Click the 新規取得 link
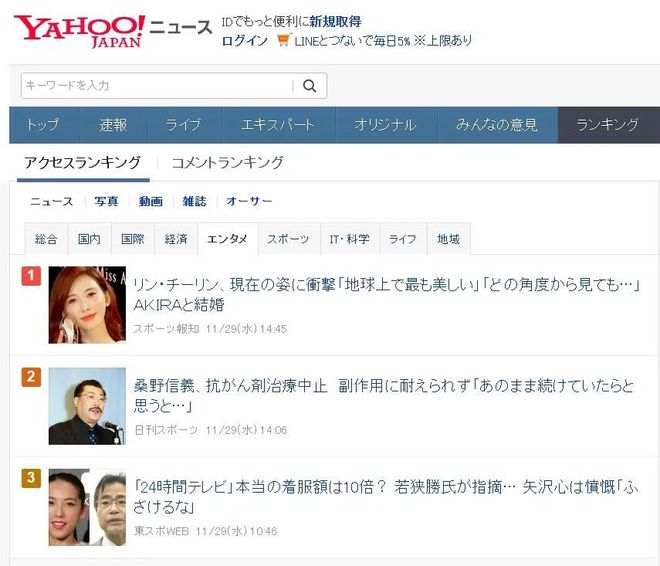This screenshot has width=660, height=566. (335, 21)
